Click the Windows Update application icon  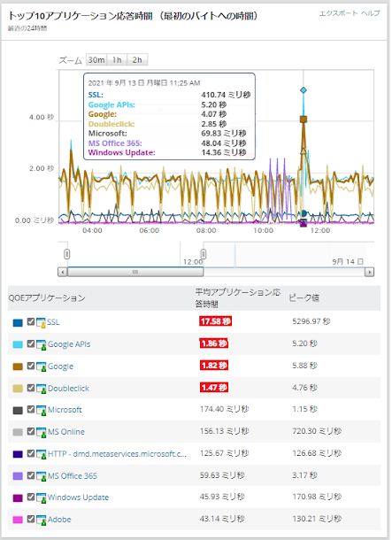pos(41,498)
